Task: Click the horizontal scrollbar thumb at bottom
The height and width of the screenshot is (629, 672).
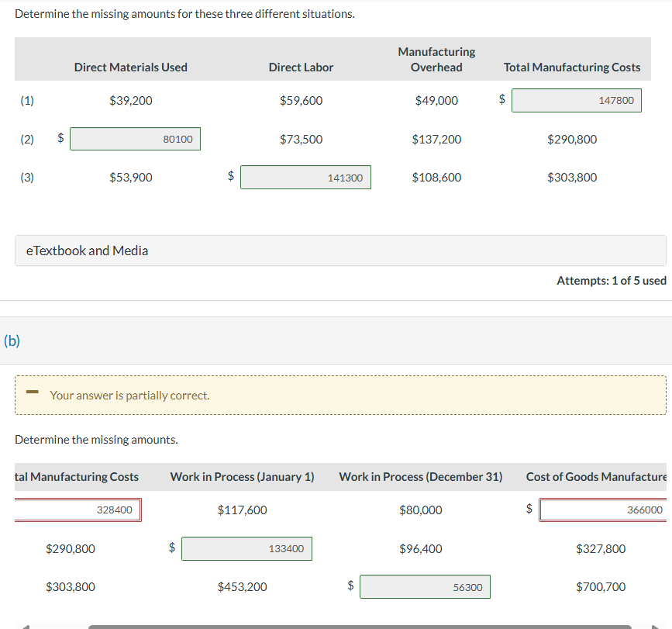Action: coord(360,626)
